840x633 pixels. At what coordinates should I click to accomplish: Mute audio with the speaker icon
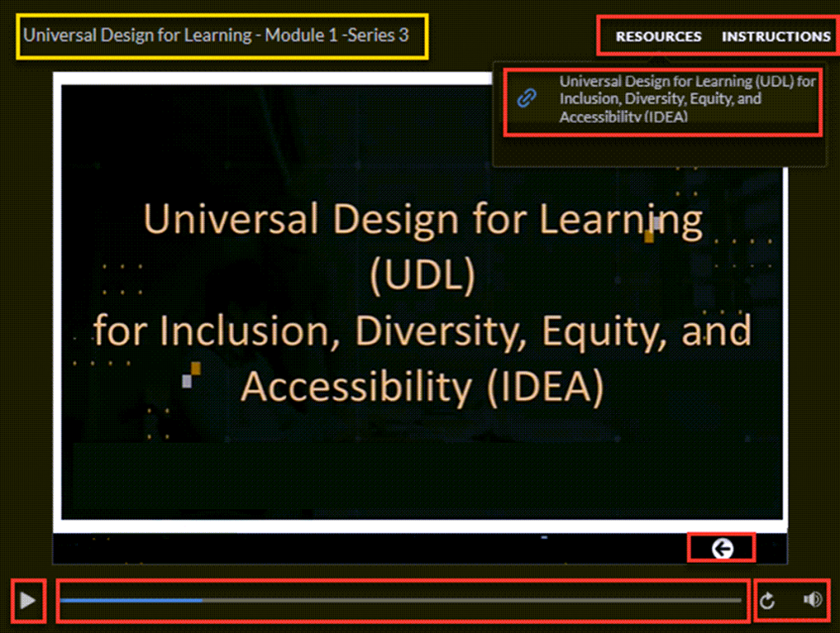pos(813,599)
